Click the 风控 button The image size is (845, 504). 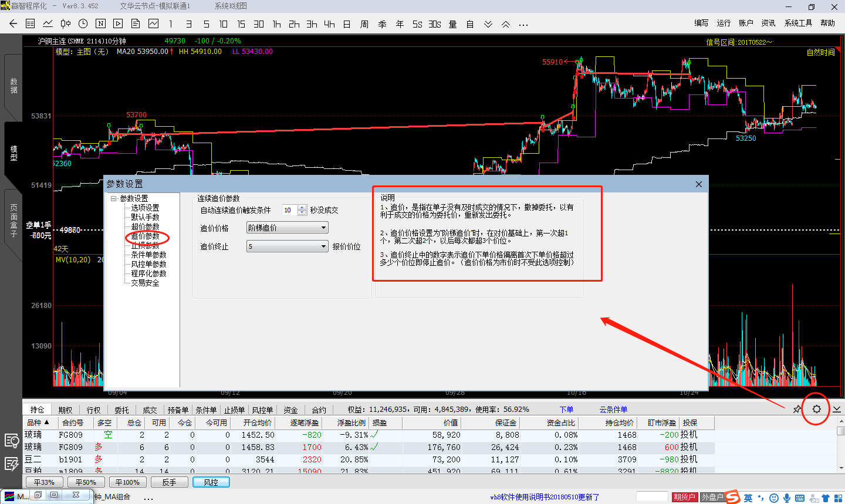point(211,482)
